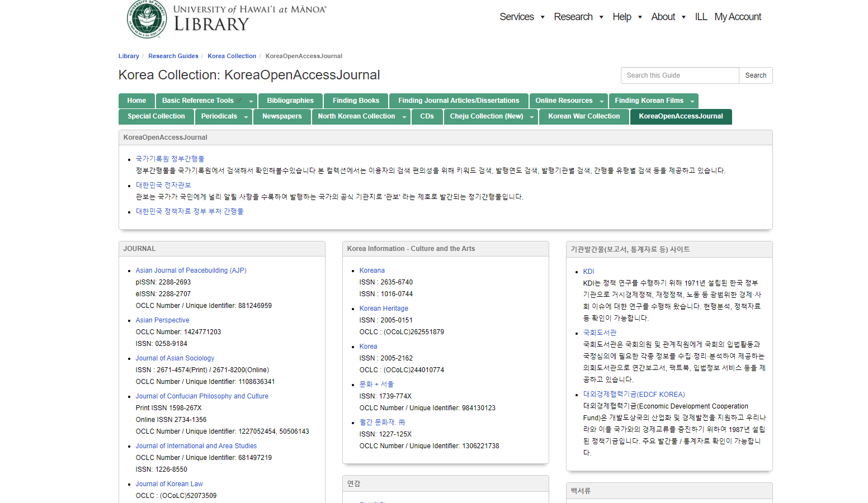
Task: Expand the About menu arrow
Action: pyautogui.click(x=683, y=17)
